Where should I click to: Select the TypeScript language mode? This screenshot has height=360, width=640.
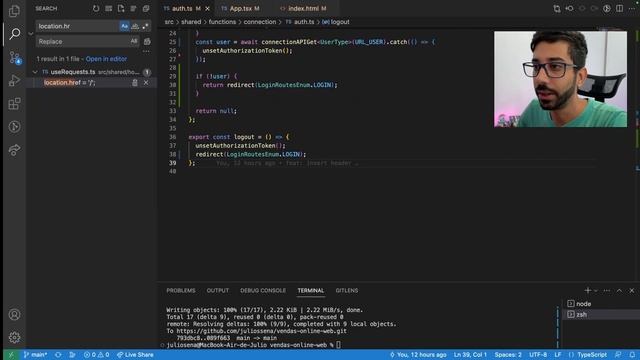coord(592,355)
